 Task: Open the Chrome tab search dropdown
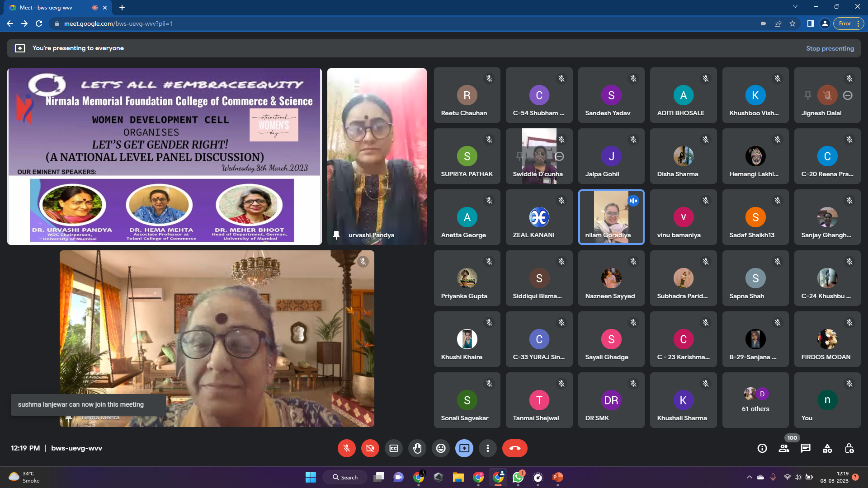795,7
